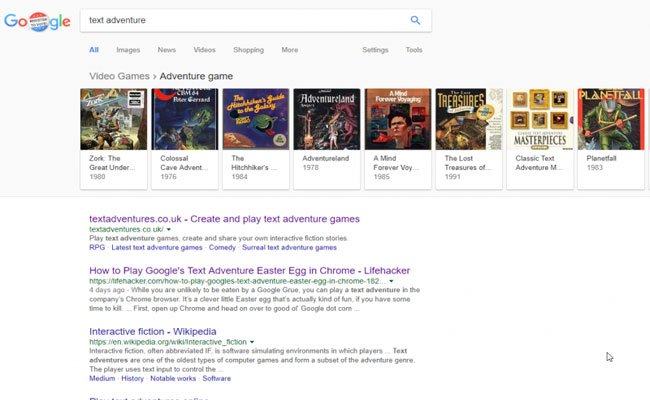Image resolution: width=650 pixels, height=400 pixels.
Task: Expand the arrow beside the en.wikipedia.org URL
Action: point(252,342)
